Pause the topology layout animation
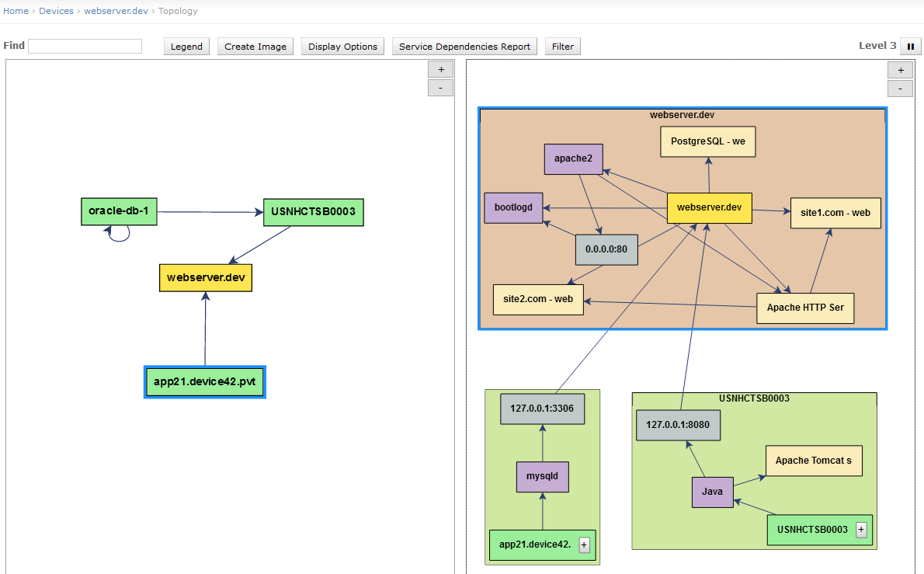The height and width of the screenshot is (574, 924). pos(910,46)
